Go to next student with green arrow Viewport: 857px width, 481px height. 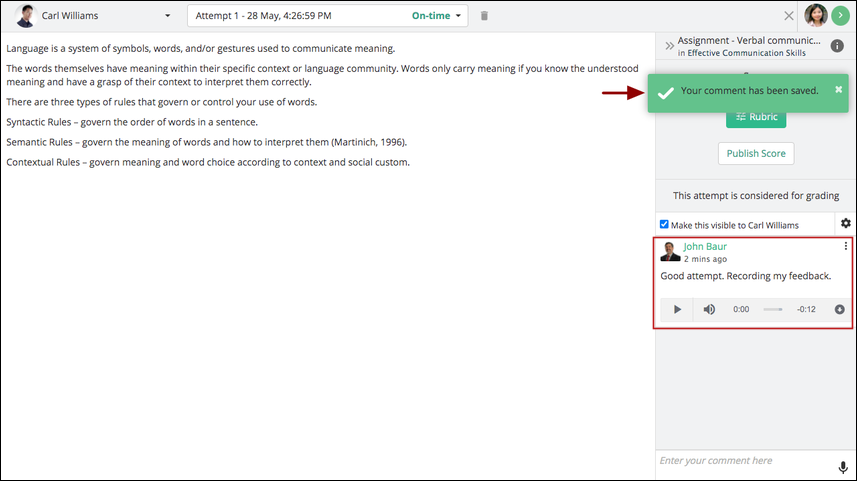pyautogui.click(x=840, y=16)
